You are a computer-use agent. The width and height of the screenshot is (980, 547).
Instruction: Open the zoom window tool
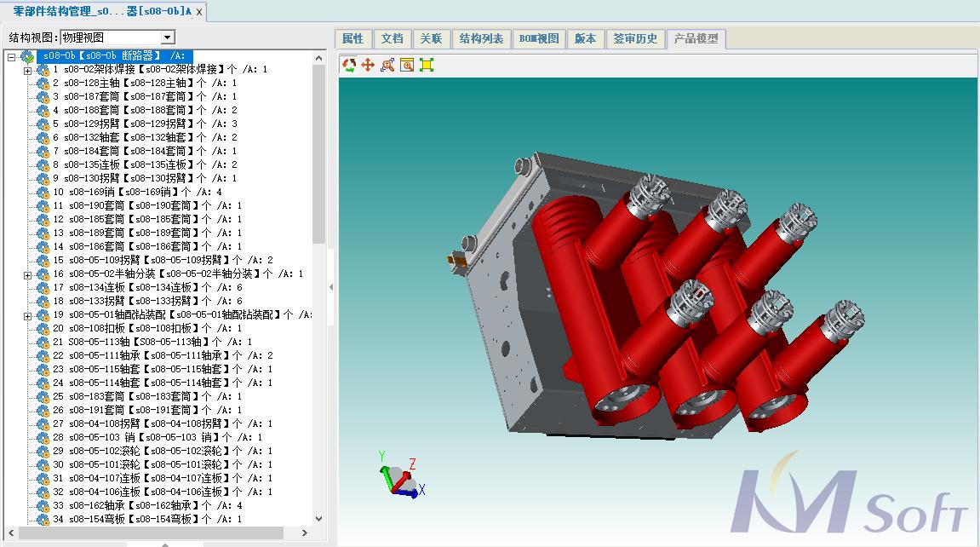click(406, 65)
